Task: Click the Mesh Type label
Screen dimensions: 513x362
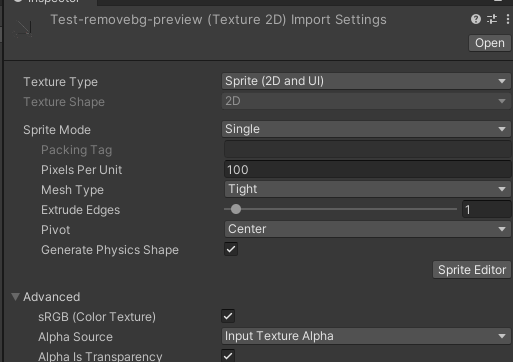Action: (72, 190)
